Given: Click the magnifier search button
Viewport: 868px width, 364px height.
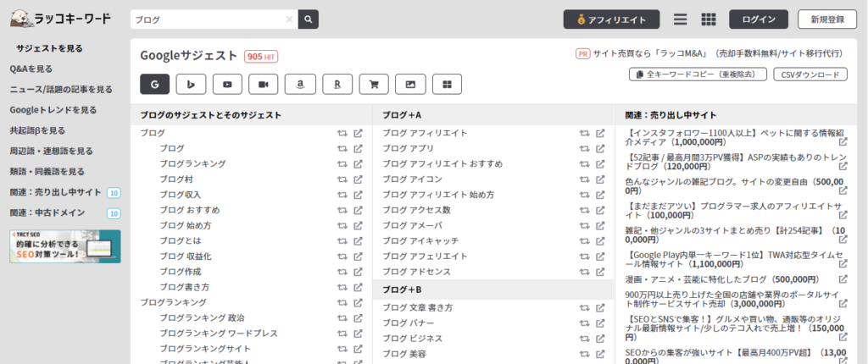Looking at the screenshot, I should coord(309,19).
